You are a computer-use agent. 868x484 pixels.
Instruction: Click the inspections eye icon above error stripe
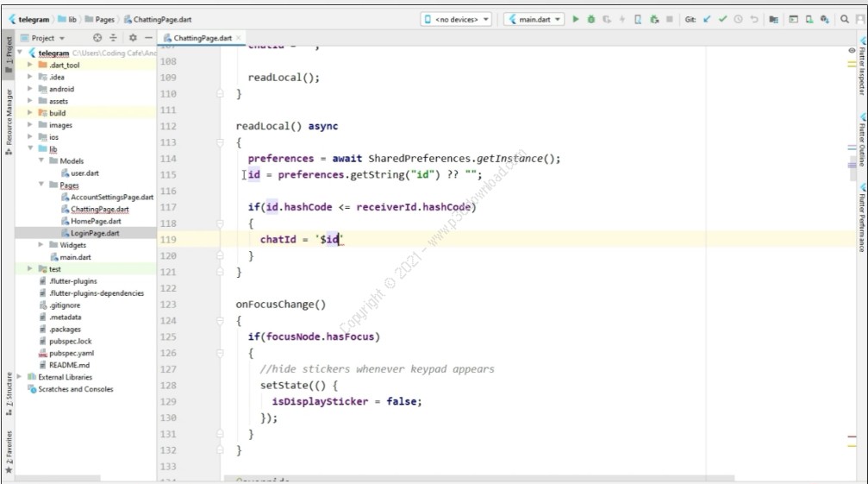click(852, 50)
